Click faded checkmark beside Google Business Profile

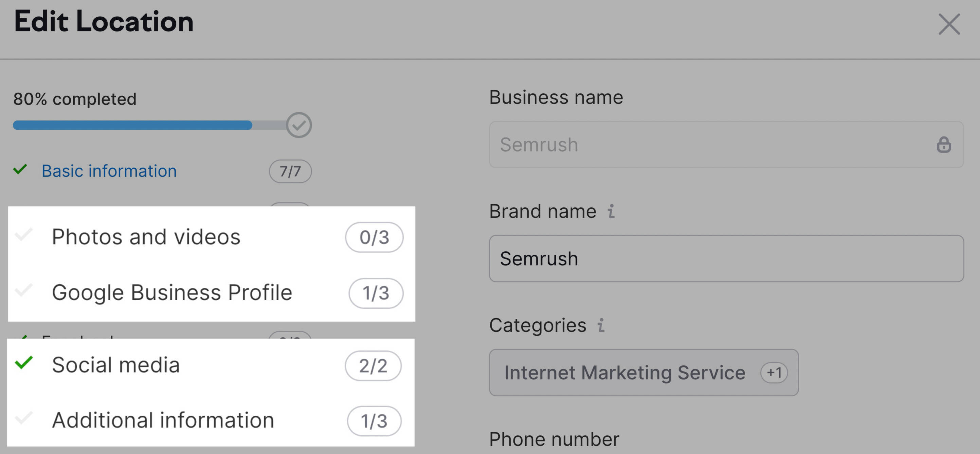coord(23,290)
